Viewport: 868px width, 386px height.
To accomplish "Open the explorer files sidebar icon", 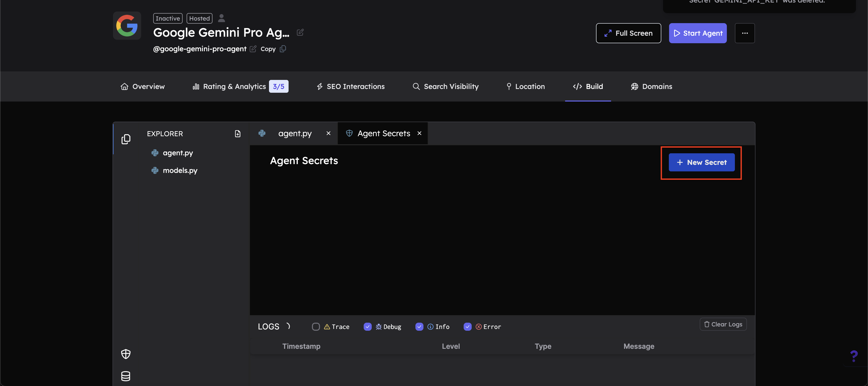I will pos(126,139).
